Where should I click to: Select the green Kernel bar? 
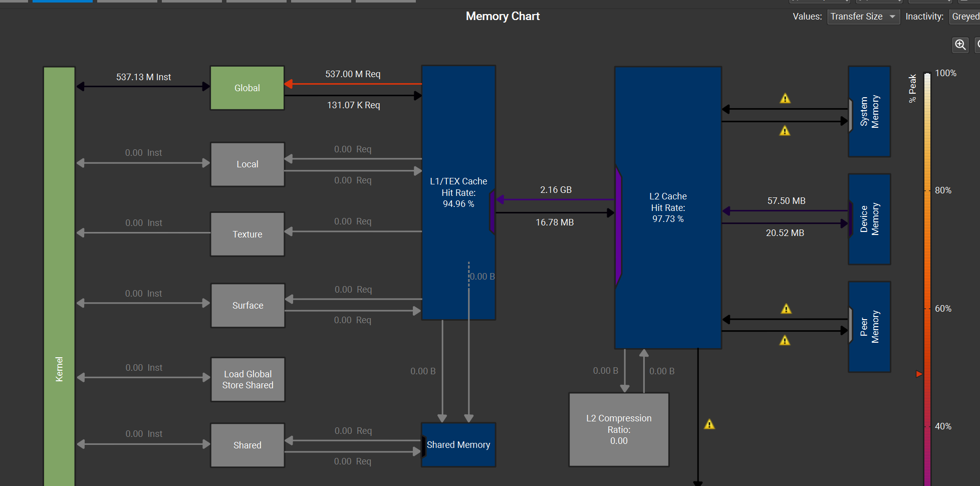click(x=59, y=276)
